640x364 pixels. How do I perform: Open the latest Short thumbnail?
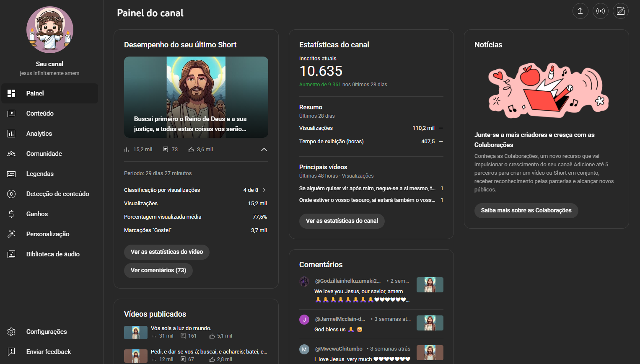[196, 97]
